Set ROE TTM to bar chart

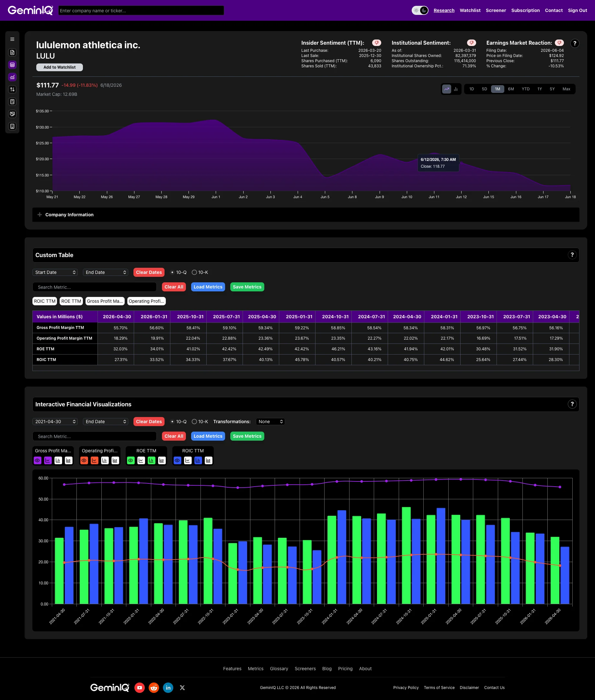click(x=152, y=460)
